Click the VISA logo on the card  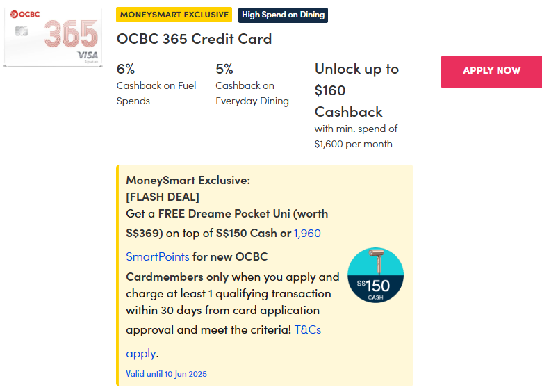88,54
